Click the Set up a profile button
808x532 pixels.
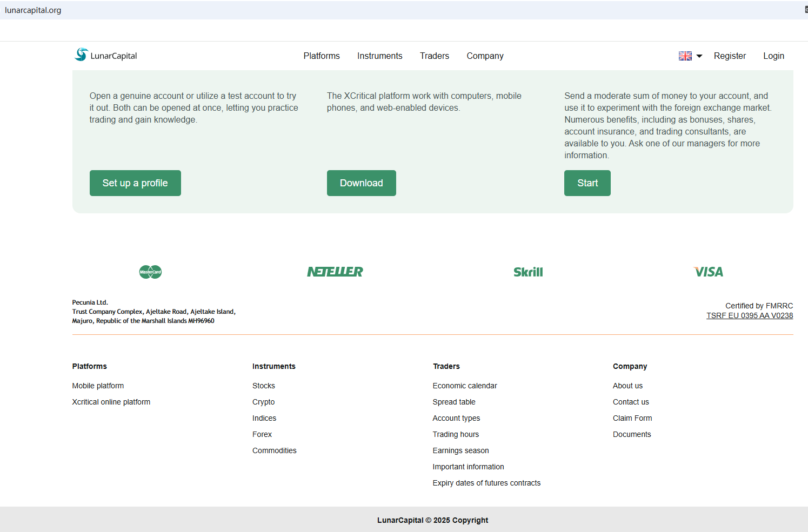click(x=135, y=183)
